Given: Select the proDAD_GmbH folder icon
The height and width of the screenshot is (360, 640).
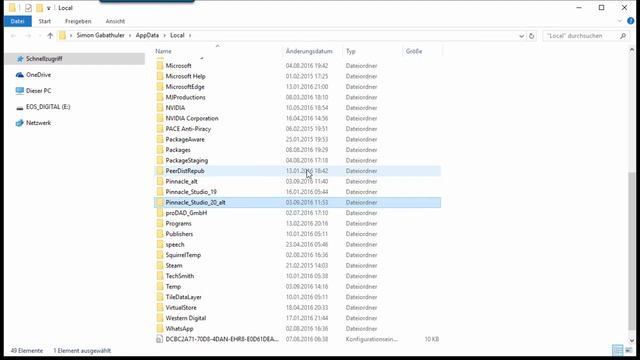Looking at the screenshot, I should [160, 213].
